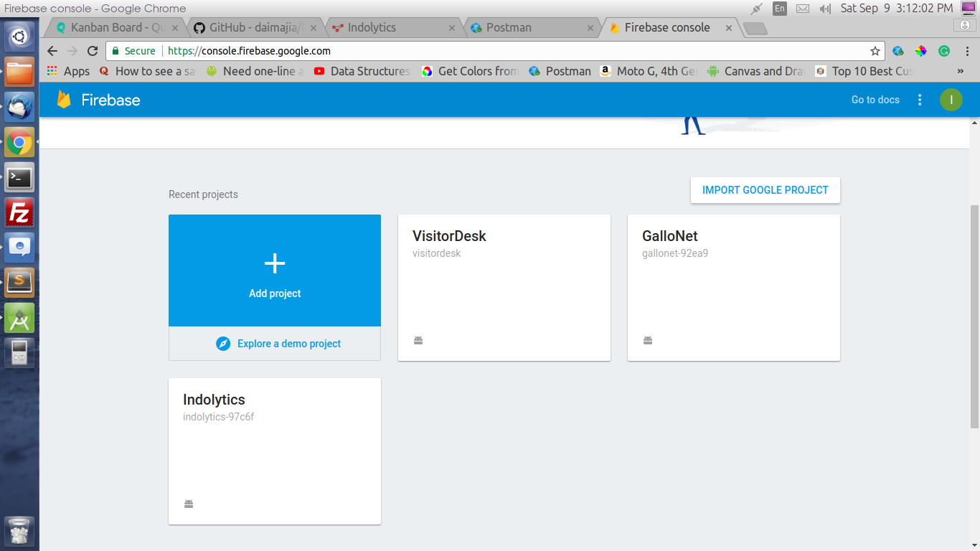
Task: Click the Recent projects heading
Action: pos(203,194)
